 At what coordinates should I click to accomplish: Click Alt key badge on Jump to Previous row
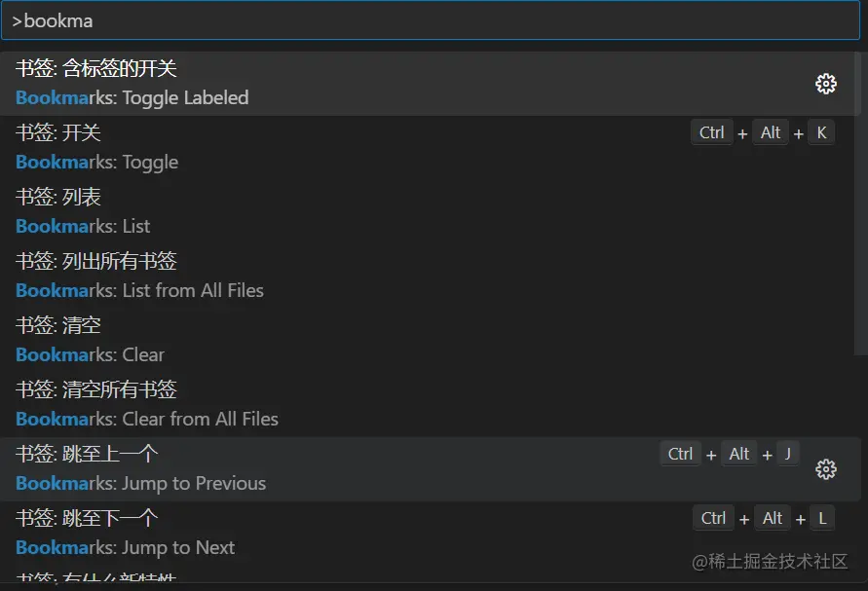(x=739, y=454)
